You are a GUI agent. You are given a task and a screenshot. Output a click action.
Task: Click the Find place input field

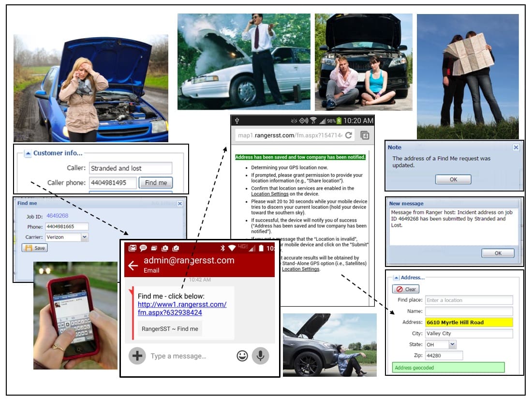[469, 300]
